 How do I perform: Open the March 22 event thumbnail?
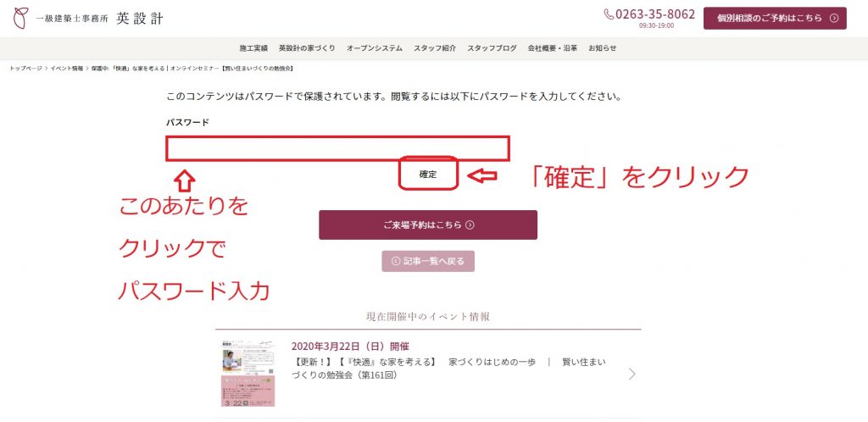[248, 374]
